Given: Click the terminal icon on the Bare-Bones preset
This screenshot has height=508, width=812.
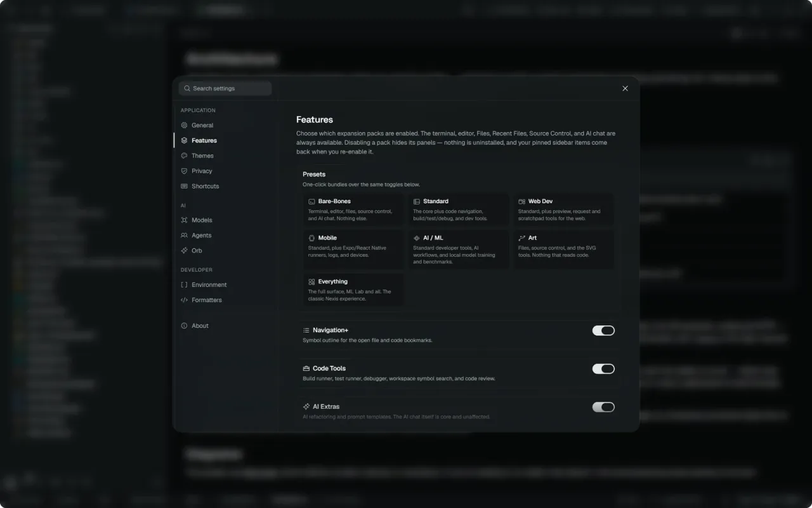Looking at the screenshot, I should point(311,201).
